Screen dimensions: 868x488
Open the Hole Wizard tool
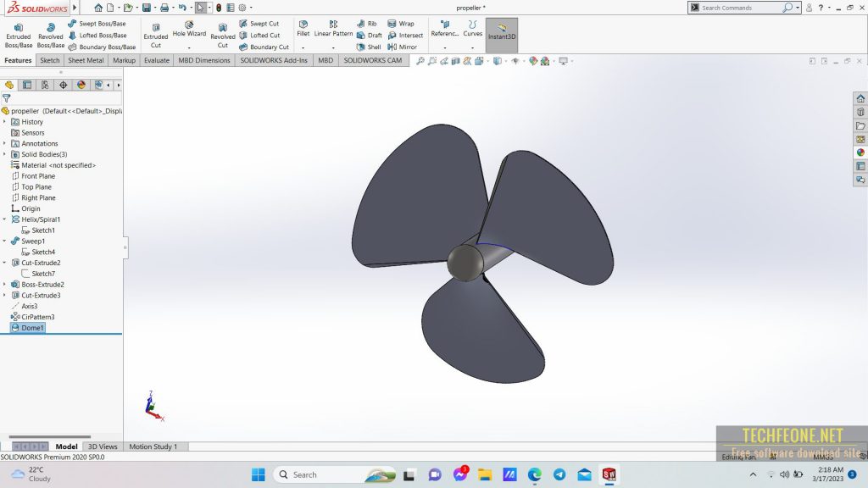tap(189, 30)
